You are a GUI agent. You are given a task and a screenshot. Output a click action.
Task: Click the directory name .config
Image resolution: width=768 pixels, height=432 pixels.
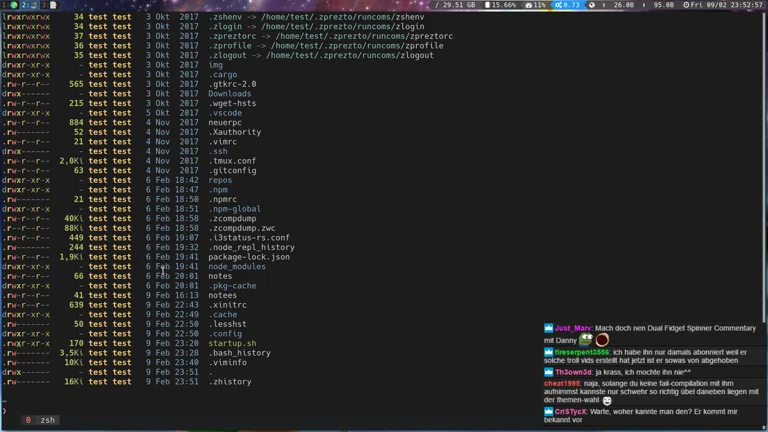pos(225,334)
